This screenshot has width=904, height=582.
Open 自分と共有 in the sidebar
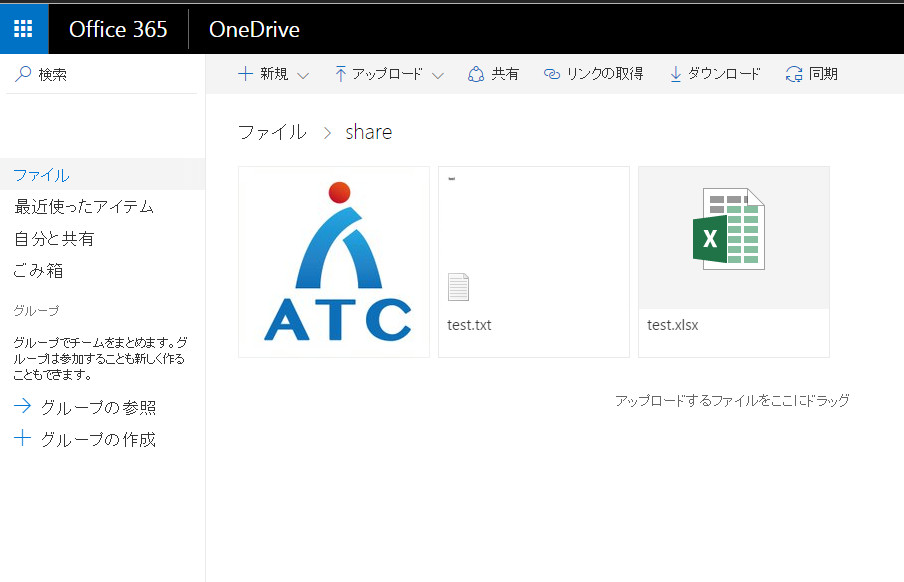[54, 238]
